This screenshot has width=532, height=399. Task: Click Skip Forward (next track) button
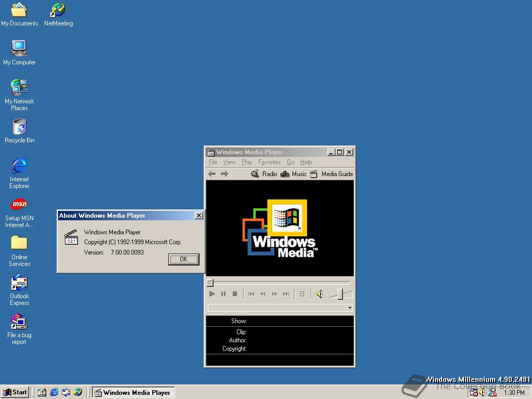[286, 294]
